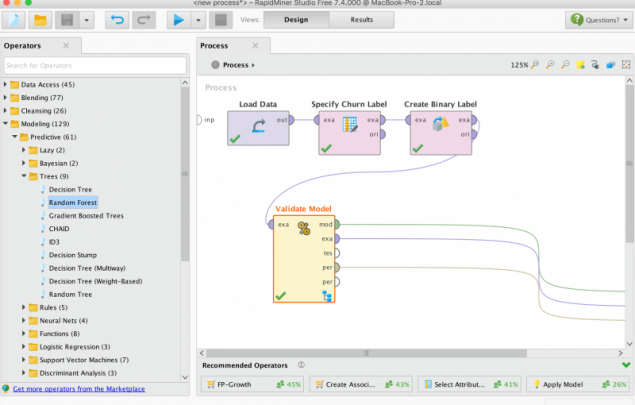635x405 pixels.
Task: Select Decision Tree (Multiway) operator
Action: pyautogui.click(x=87, y=268)
